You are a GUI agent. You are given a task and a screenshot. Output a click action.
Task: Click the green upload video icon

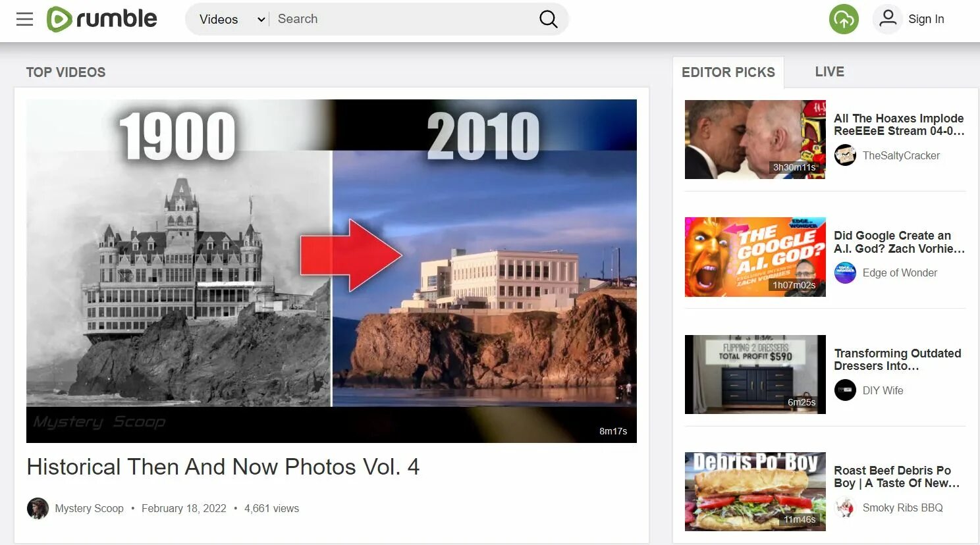pos(844,19)
